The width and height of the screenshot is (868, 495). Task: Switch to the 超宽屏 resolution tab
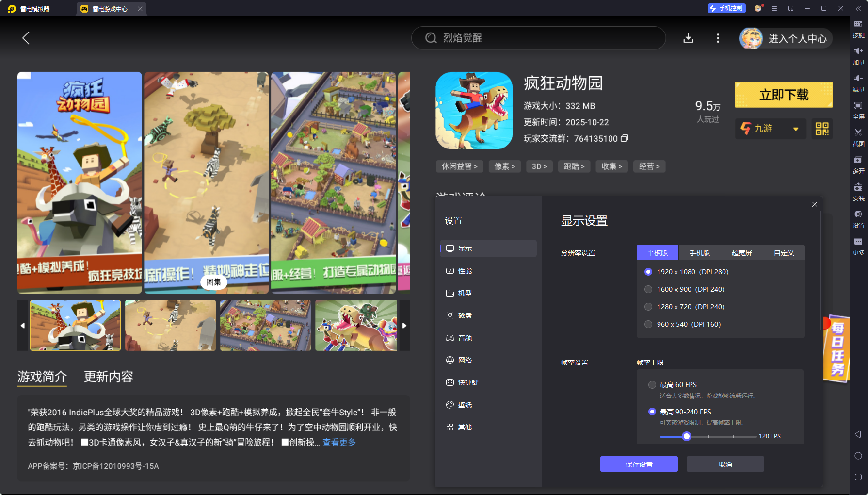(x=742, y=253)
